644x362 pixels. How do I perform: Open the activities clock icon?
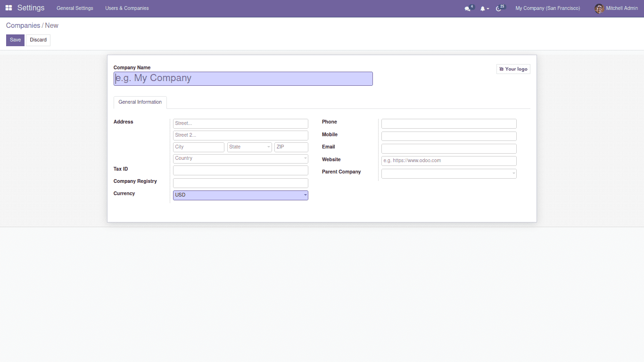tap(499, 8)
